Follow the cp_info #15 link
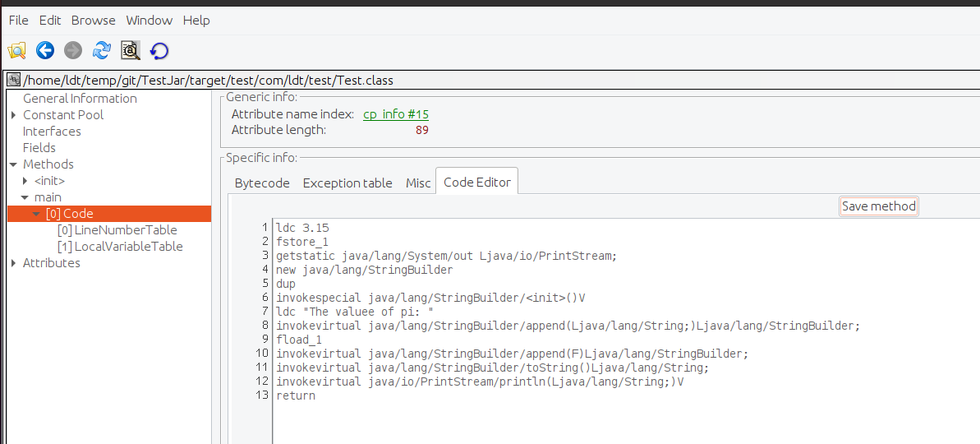980x444 pixels. coord(396,114)
